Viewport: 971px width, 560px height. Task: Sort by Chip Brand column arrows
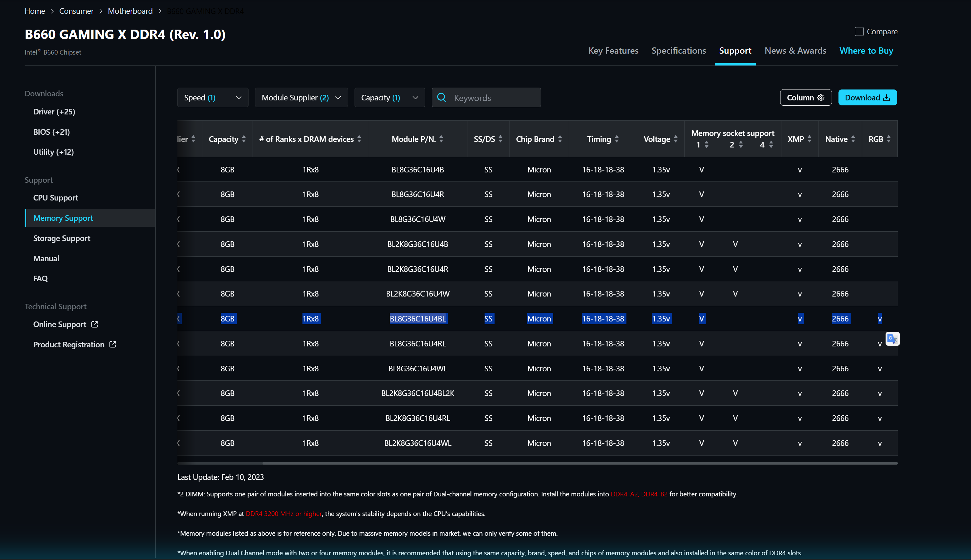click(x=560, y=139)
